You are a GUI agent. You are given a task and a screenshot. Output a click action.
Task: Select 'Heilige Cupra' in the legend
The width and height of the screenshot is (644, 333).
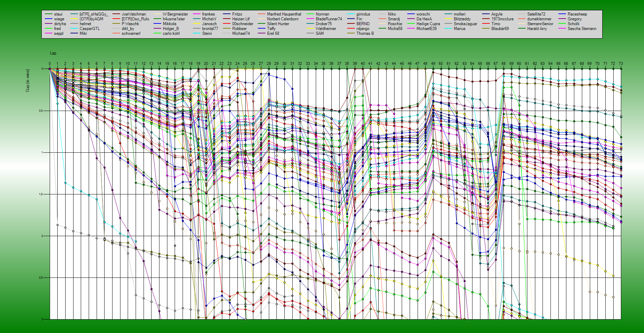click(x=424, y=24)
